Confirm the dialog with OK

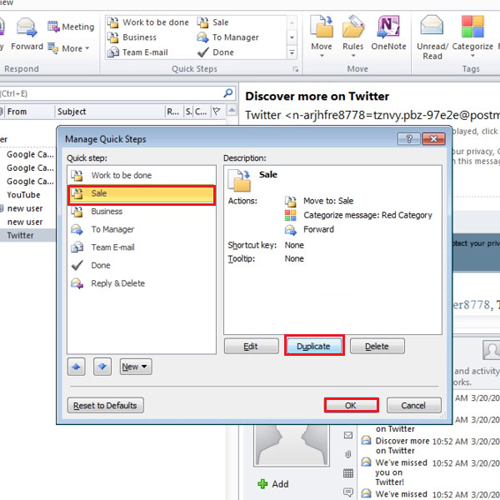(x=351, y=405)
